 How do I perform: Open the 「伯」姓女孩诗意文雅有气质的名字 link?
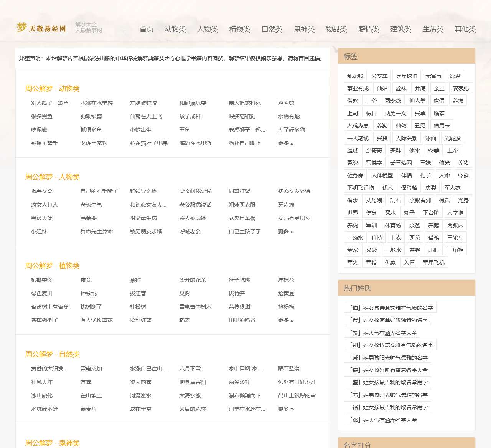[390, 308]
